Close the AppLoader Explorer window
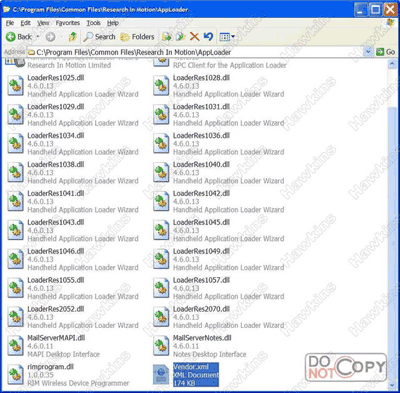 [x=390, y=9]
